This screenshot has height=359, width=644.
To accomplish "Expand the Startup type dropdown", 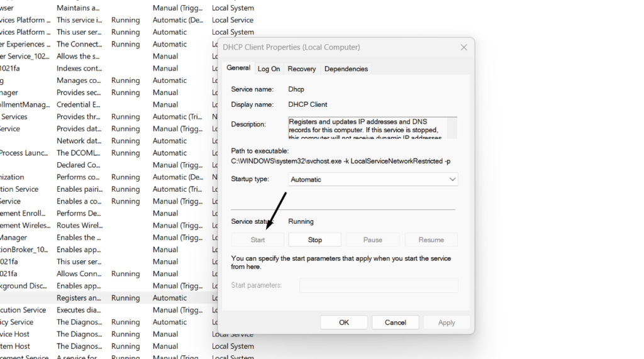I will pos(373,179).
